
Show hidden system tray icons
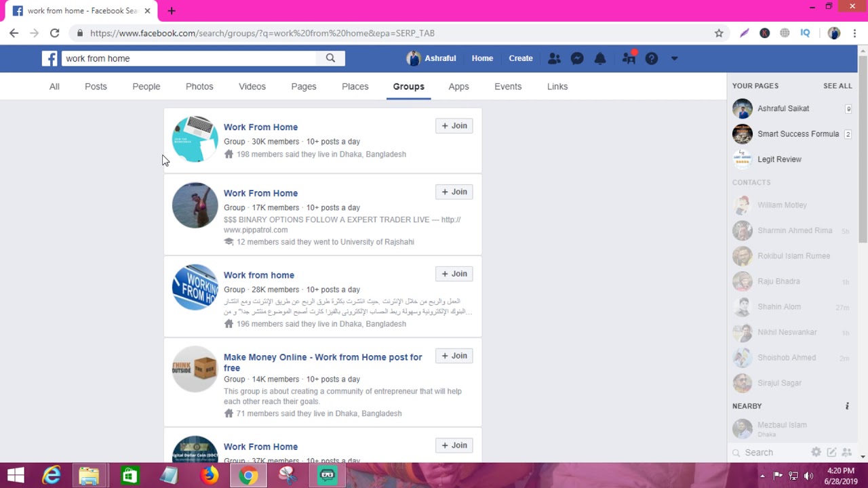(x=762, y=476)
